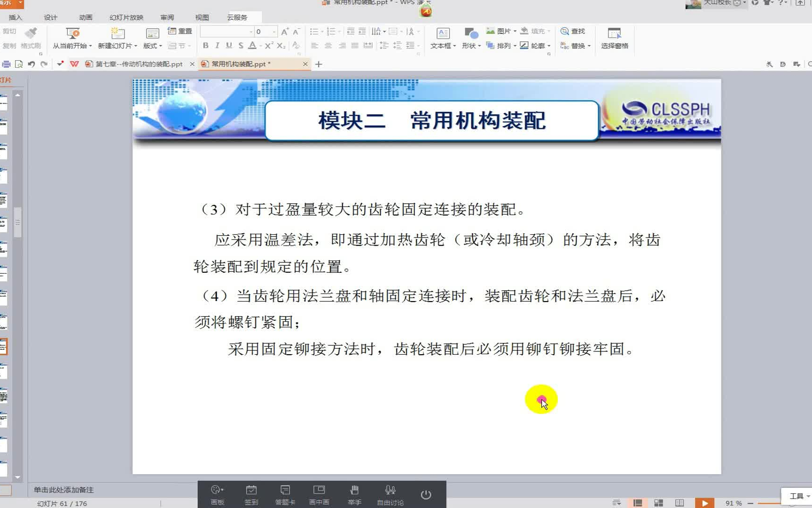Add a new document tab with plus

point(319,64)
